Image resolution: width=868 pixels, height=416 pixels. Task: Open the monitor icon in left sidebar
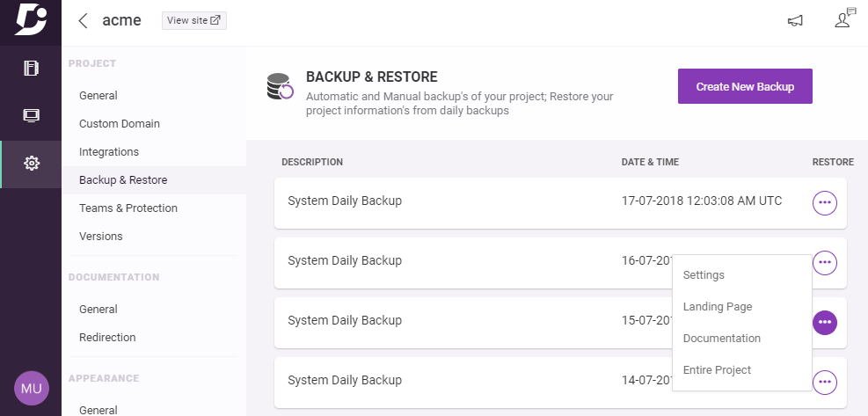point(31,115)
